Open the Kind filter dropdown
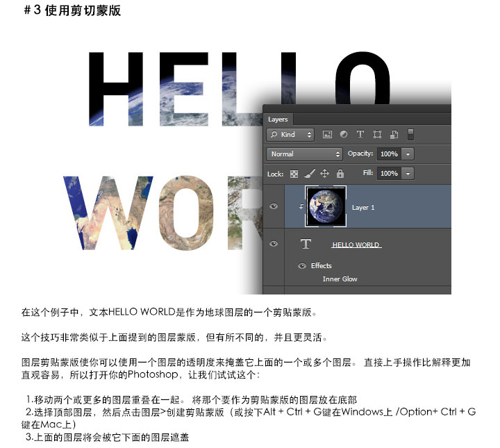Viewport: 500px width, 448px height. [290, 135]
